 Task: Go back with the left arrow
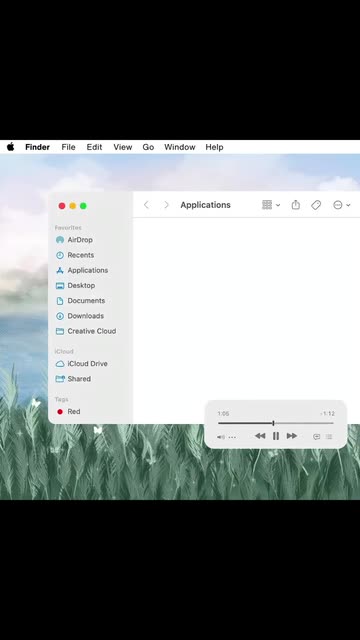tap(147, 205)
